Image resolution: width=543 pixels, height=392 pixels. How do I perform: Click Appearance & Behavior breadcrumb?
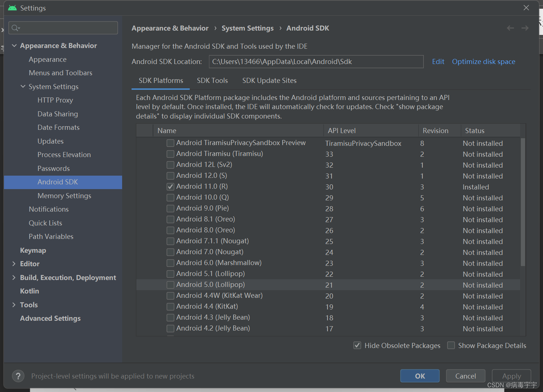(x=170, y=28)
